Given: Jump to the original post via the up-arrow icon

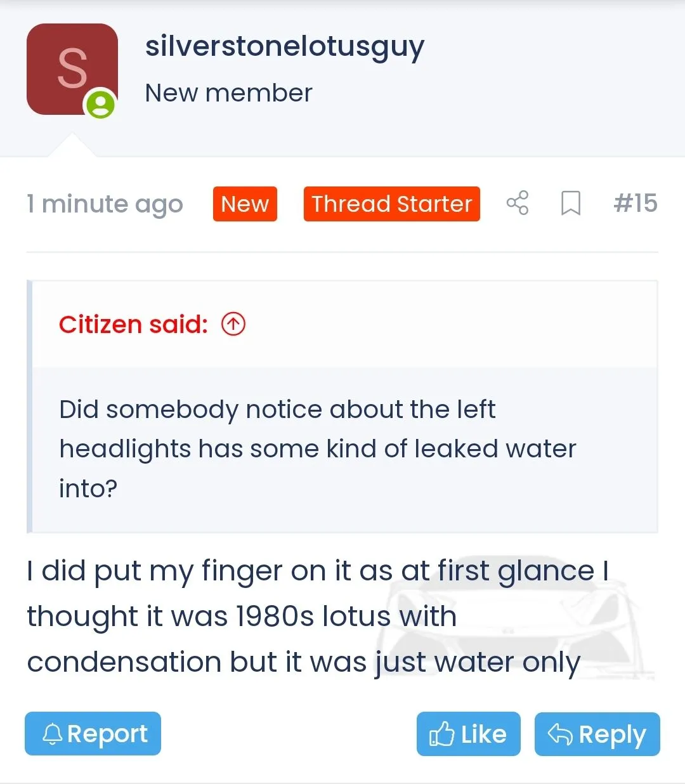Looking at the screenshot, I should (233, 324).
